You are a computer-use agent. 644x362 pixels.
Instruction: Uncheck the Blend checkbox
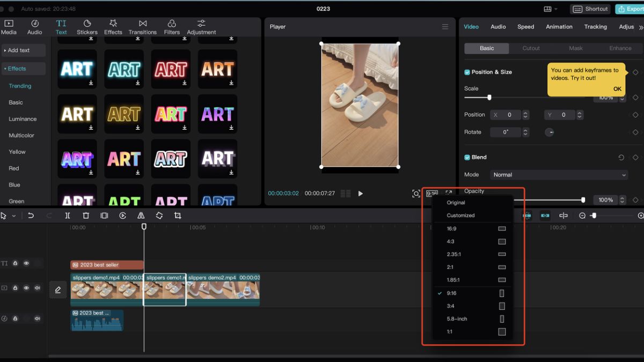467,158
